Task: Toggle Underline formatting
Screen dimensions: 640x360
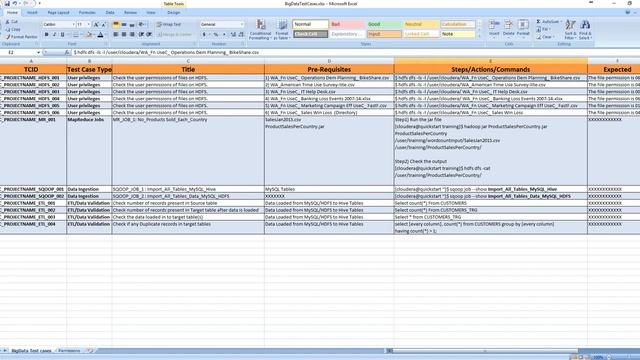Action: click(62, 35)
